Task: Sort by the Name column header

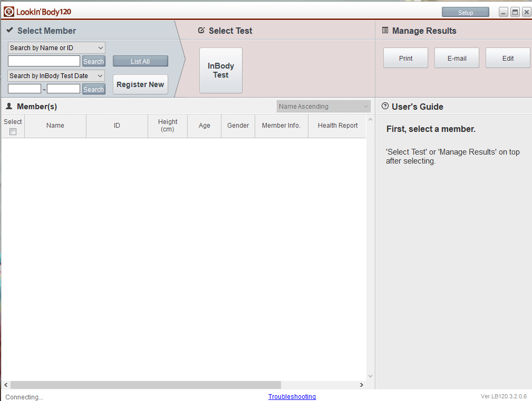Action: tap(55, 126)
